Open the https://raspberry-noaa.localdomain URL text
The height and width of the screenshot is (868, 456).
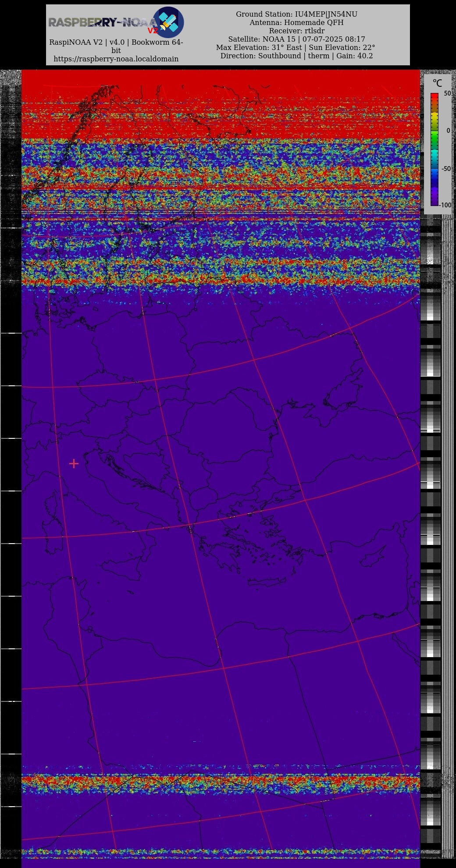(x=116, y=59)
